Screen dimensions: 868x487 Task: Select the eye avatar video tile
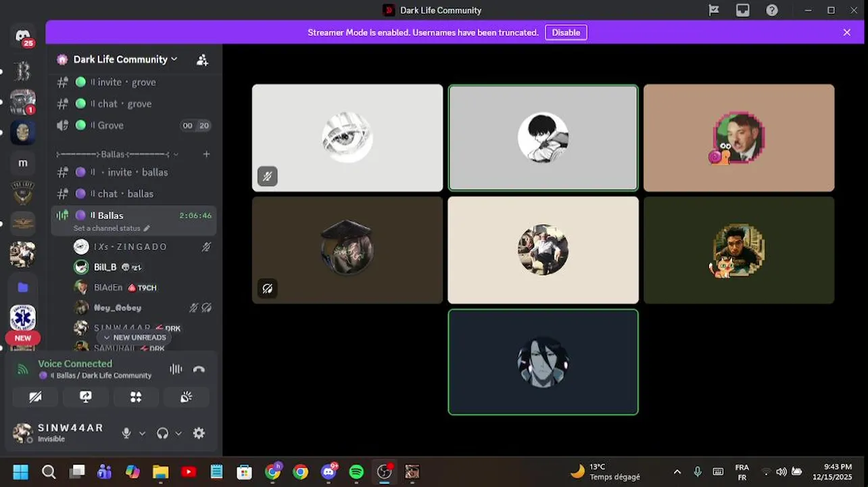[x=347, y=138]
